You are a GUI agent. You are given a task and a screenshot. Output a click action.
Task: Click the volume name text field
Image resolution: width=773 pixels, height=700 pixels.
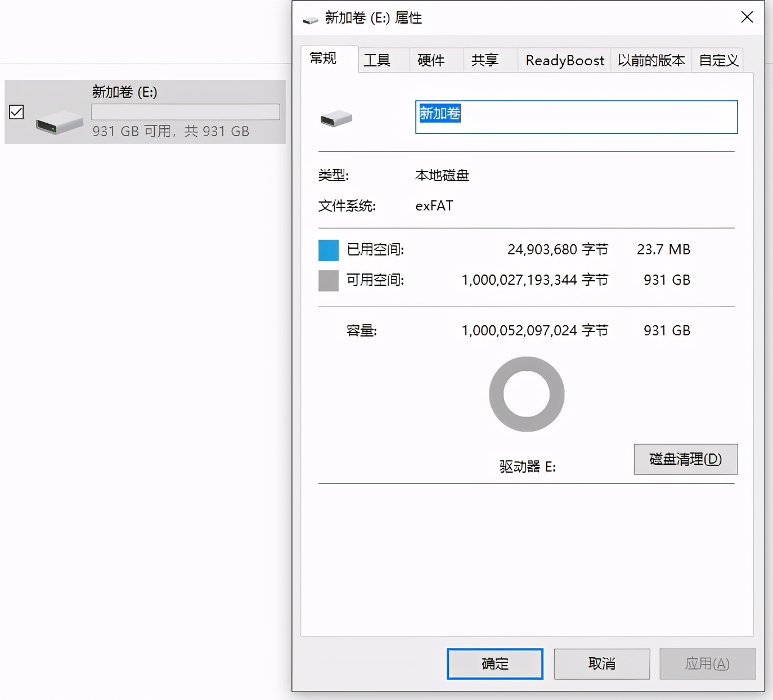[x=576, y=116]
